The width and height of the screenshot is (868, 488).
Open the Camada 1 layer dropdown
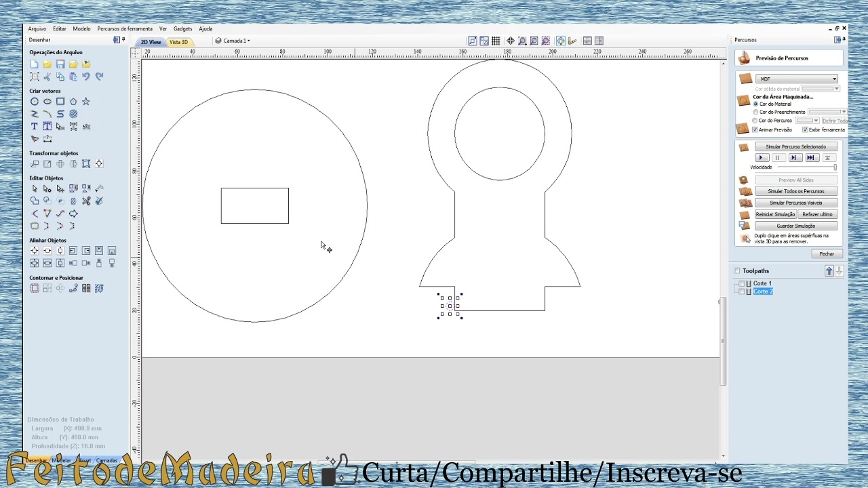pos(233,41)
